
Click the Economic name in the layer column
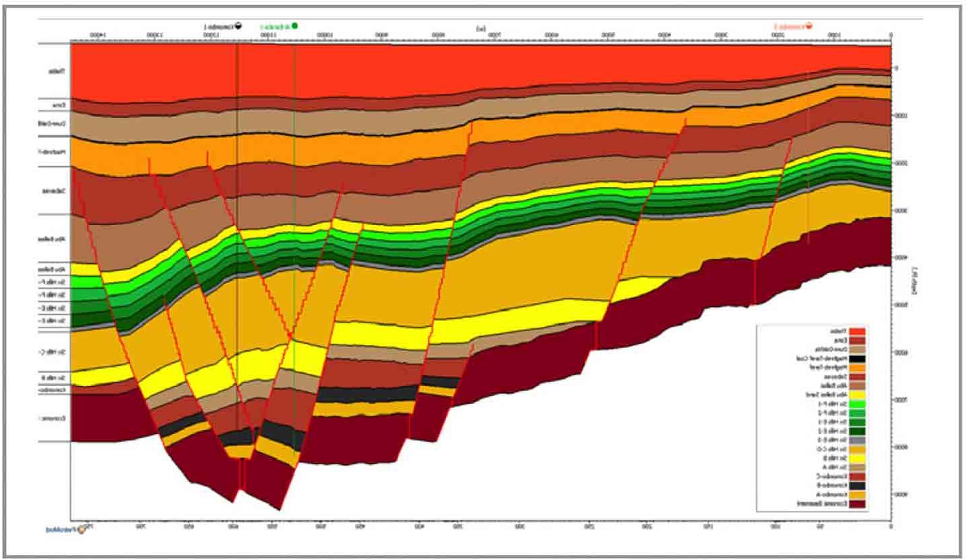(51, 418)
